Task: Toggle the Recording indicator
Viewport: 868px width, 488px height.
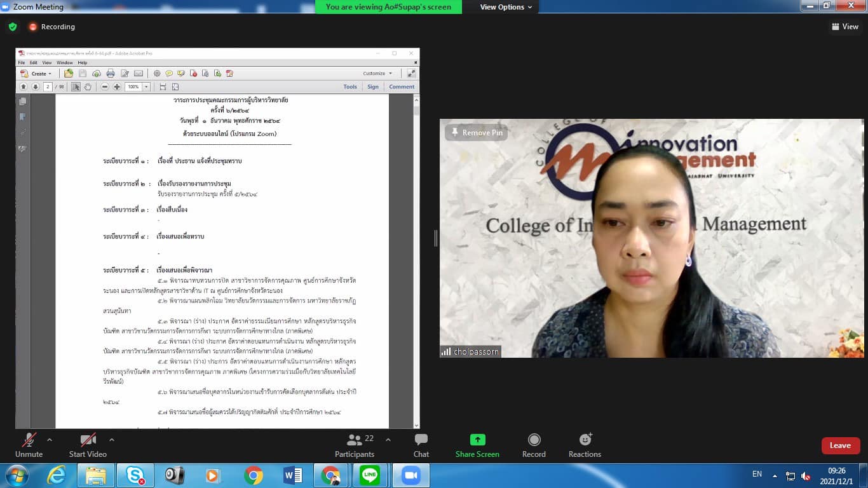Action: coord(51,27)
